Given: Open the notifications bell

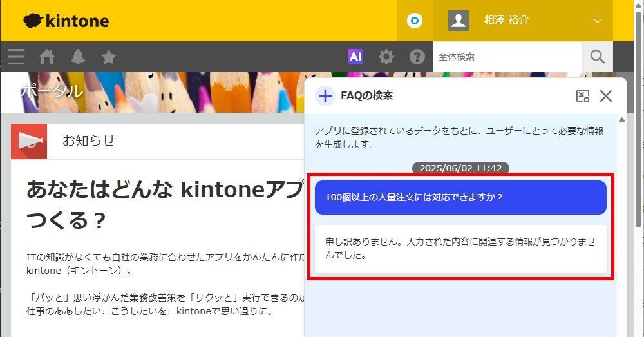Looking at the screenshot, I should click(x=78, y=57).
